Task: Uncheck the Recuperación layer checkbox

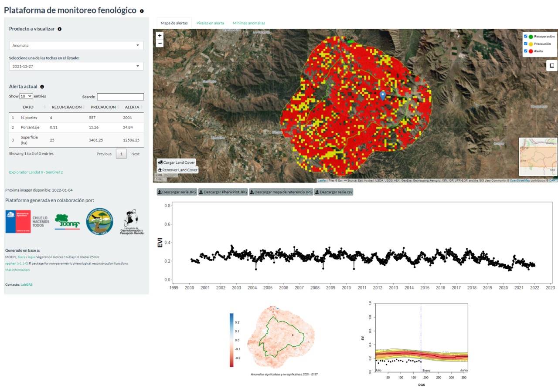Action: [x=526, y=37]
